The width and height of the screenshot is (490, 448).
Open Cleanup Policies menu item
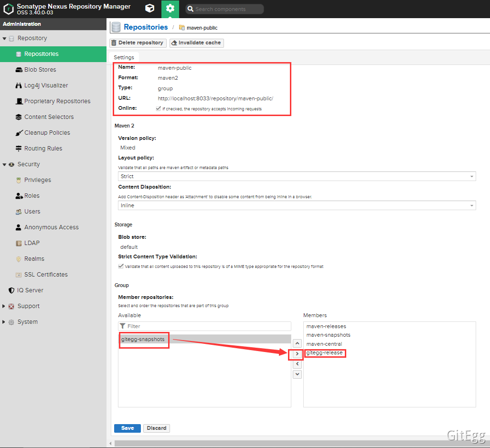[53, 133]
